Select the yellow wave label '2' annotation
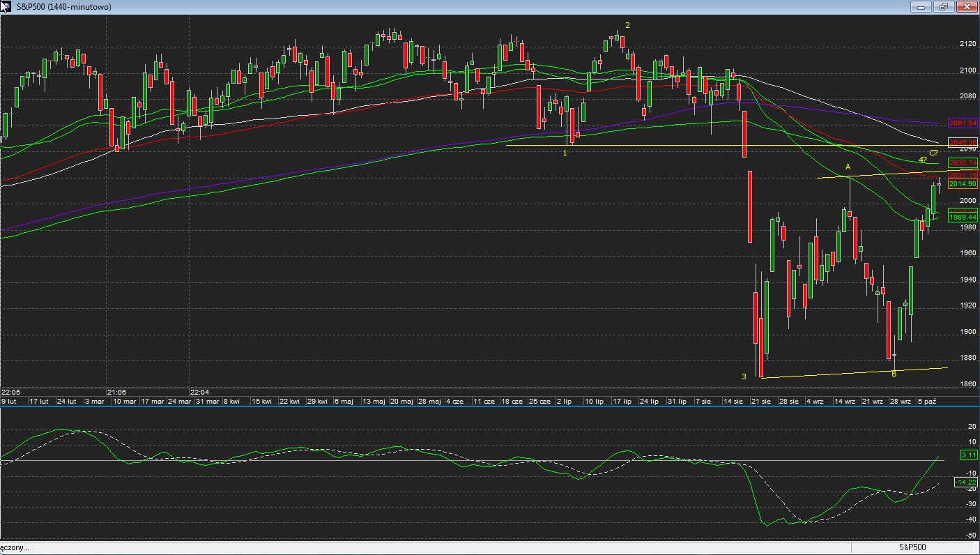This screenshot has height=555, width=980. tap(627, 26)
